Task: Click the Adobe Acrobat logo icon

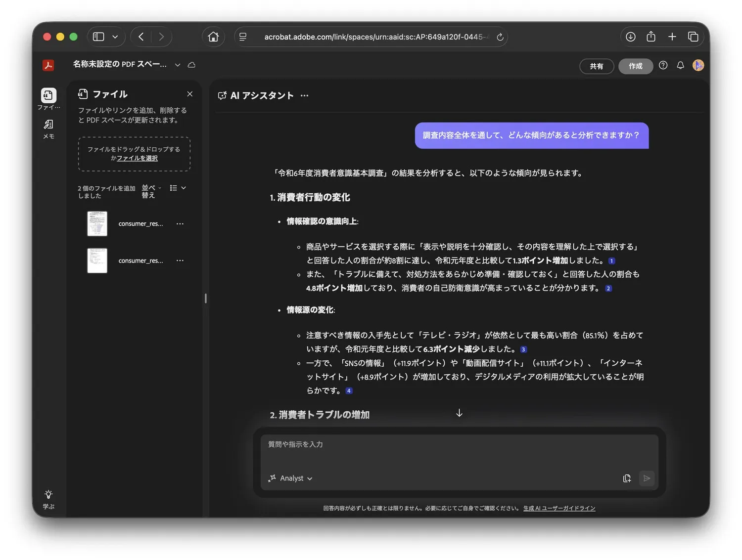Action: click(48, 65)
